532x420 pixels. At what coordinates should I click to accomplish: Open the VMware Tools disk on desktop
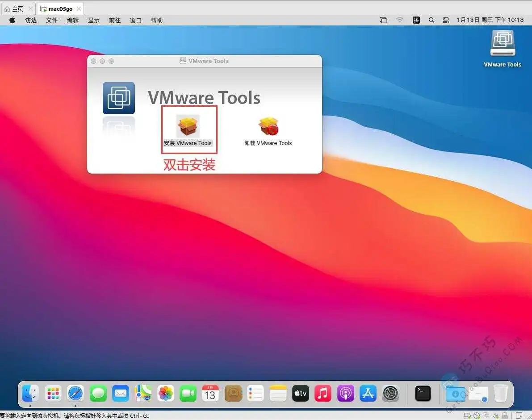click(x=503, y=49)
